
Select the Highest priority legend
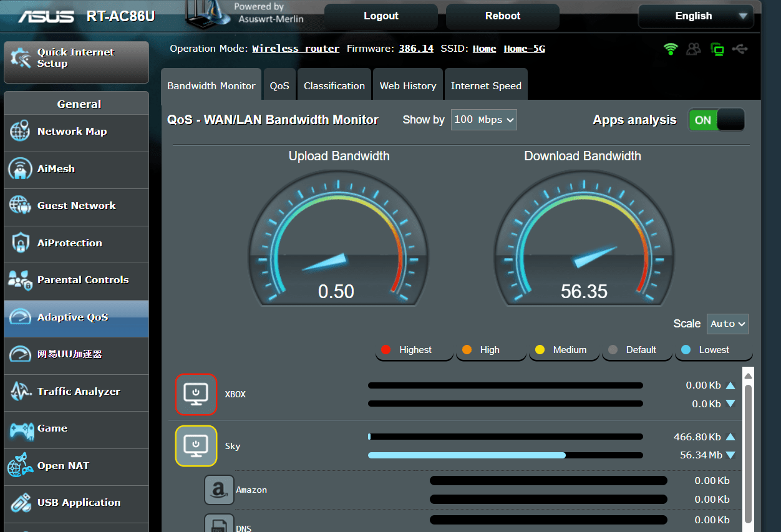point(414,350)
